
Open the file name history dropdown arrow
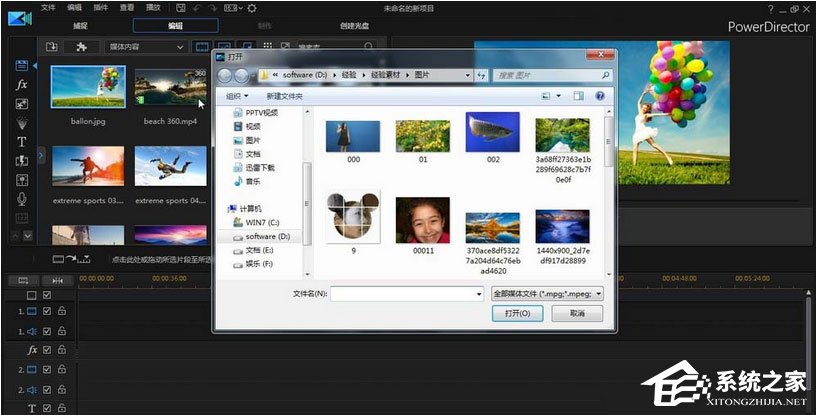pos(479,294)
